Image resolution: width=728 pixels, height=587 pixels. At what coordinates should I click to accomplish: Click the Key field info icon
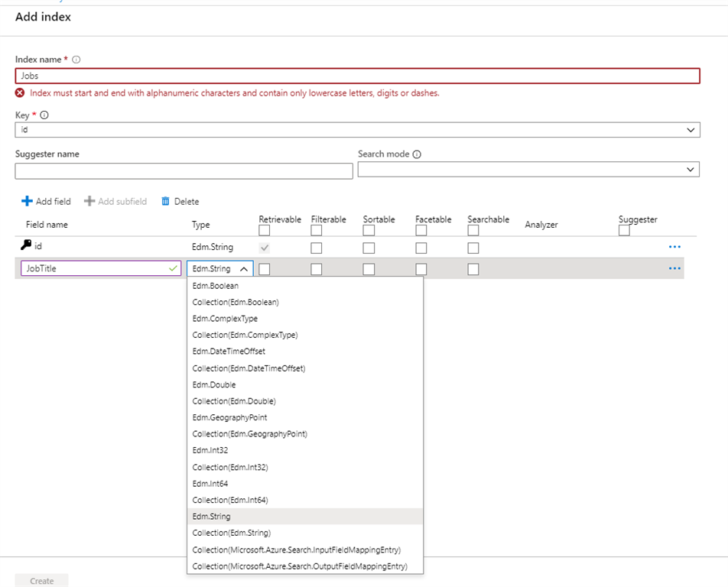pos(44,115)
